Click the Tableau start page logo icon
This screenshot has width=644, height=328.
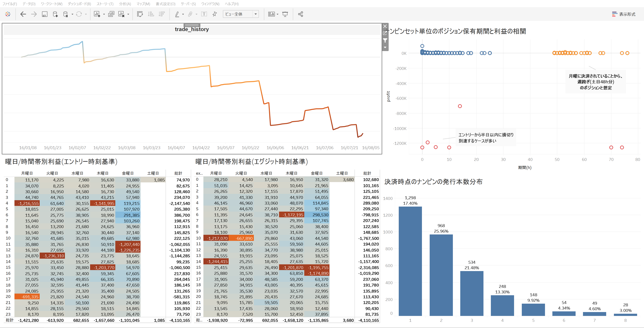(x=8, y=14)
